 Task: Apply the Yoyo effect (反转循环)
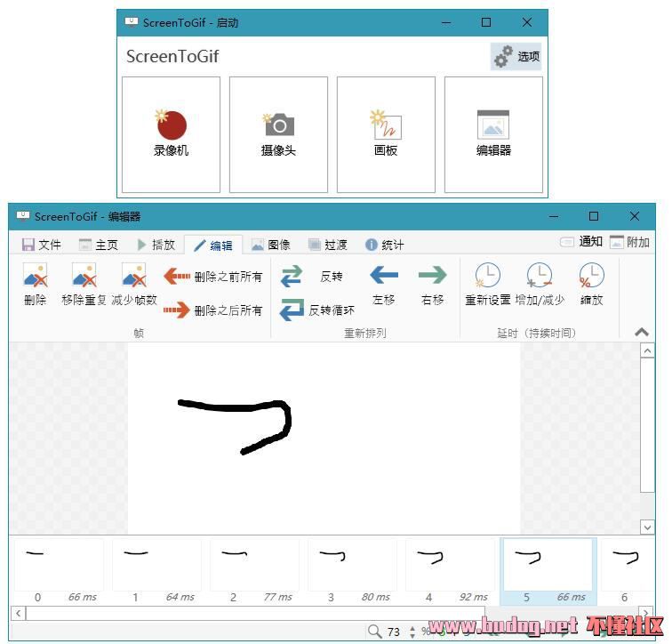point(316,310)
